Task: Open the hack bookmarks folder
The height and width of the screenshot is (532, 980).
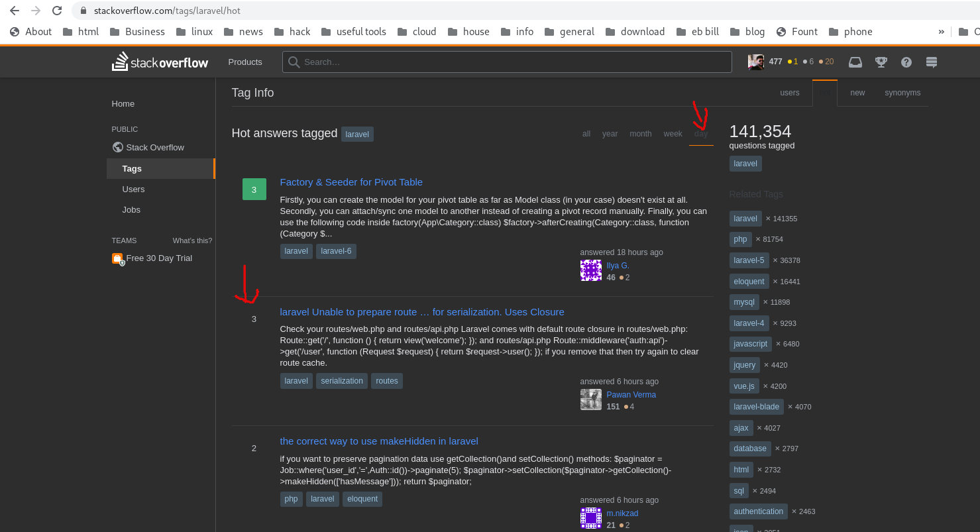Action: (292, 32)
